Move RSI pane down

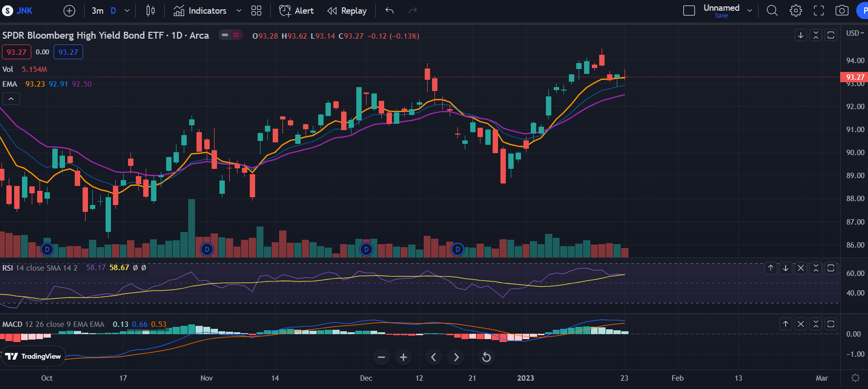pos(785,268)
